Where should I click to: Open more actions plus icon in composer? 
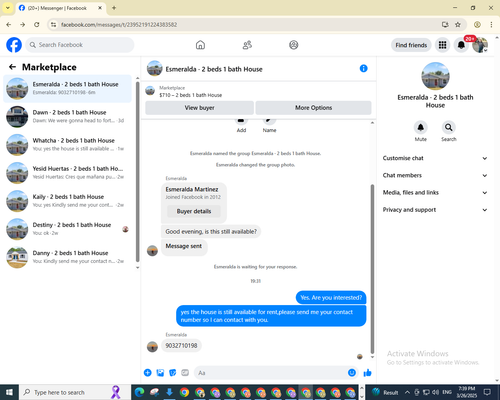coord(148,373)
